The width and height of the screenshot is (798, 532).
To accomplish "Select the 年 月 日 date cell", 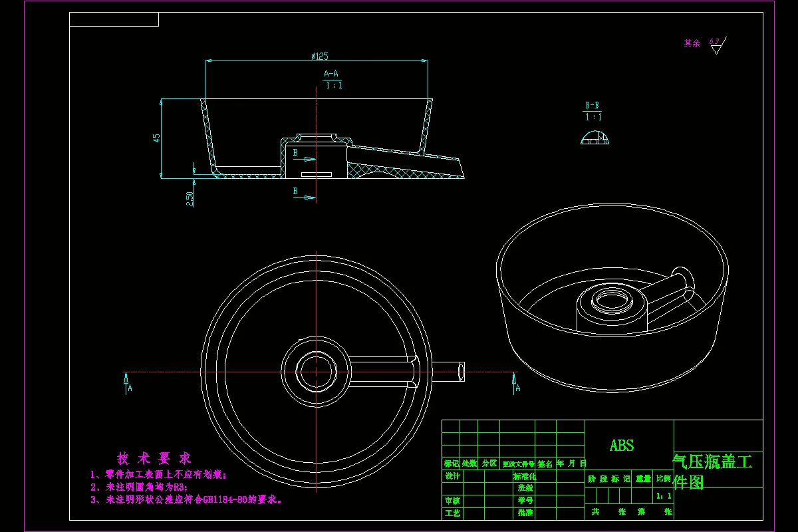I will (571, 464).
